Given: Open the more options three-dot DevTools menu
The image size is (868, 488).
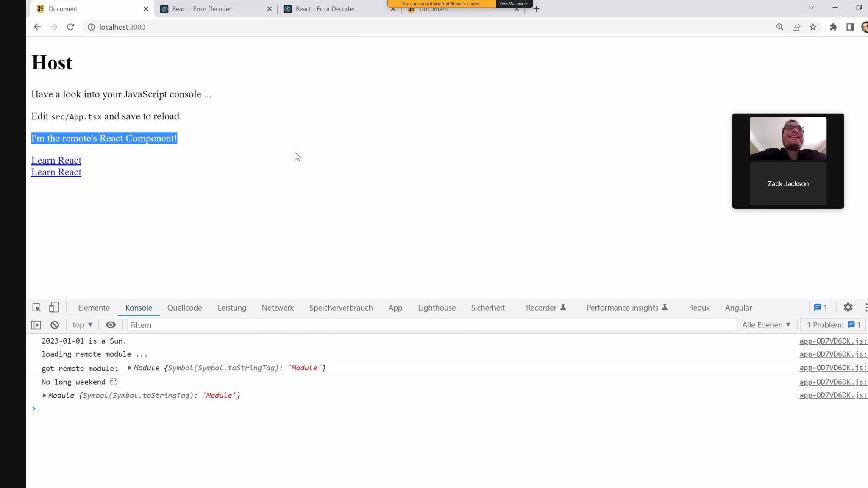Looking at the screenshot, I should point(866,307).
